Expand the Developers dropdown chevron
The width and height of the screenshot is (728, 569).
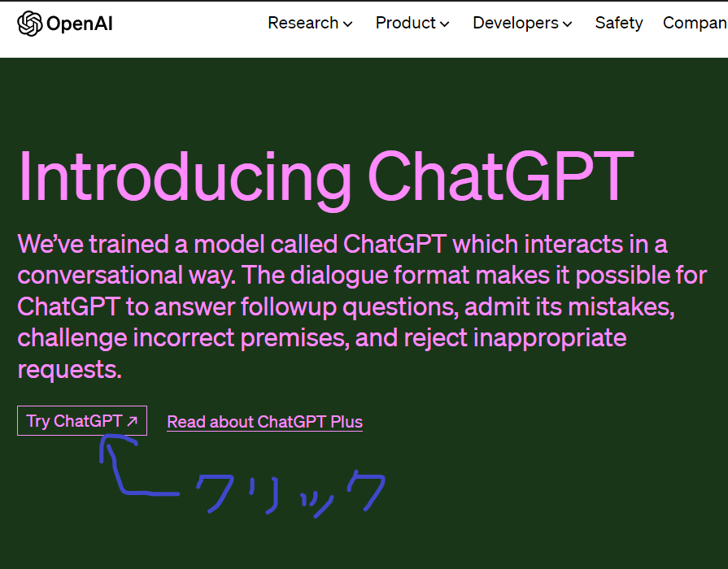[x=568, y=24]
